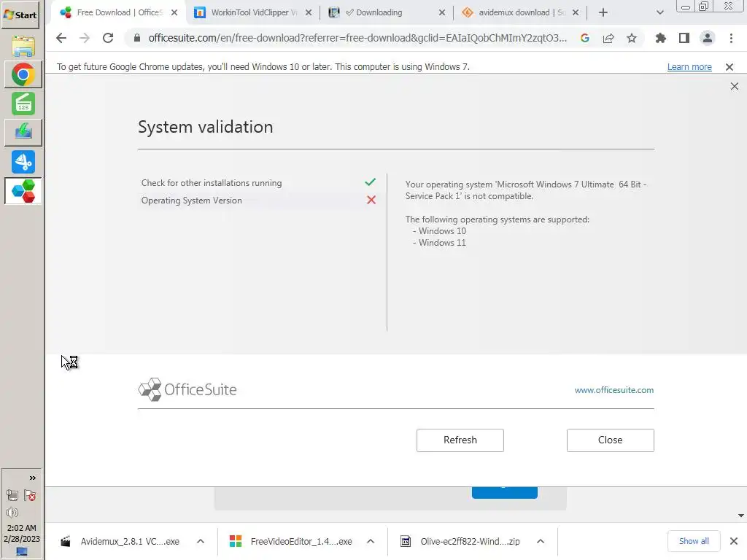Select the Operating System Version row
This screenshot has height=560, width=747.
[x=259, y=201]
